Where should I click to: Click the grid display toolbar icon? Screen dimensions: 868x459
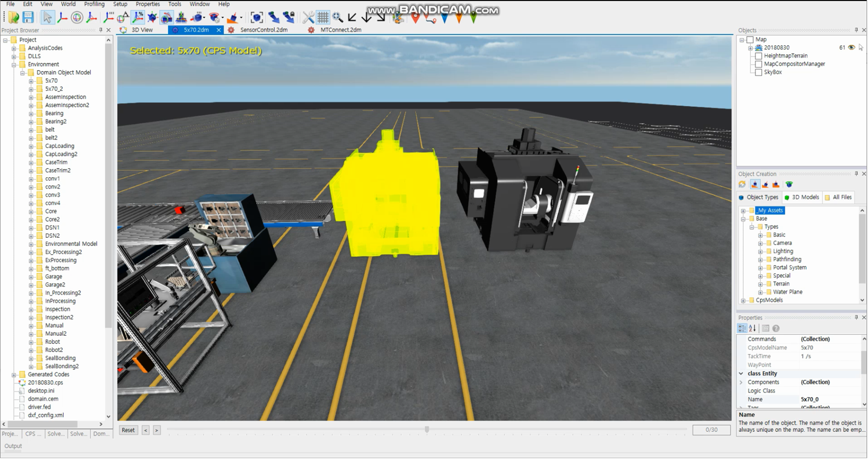pos(323,17)
